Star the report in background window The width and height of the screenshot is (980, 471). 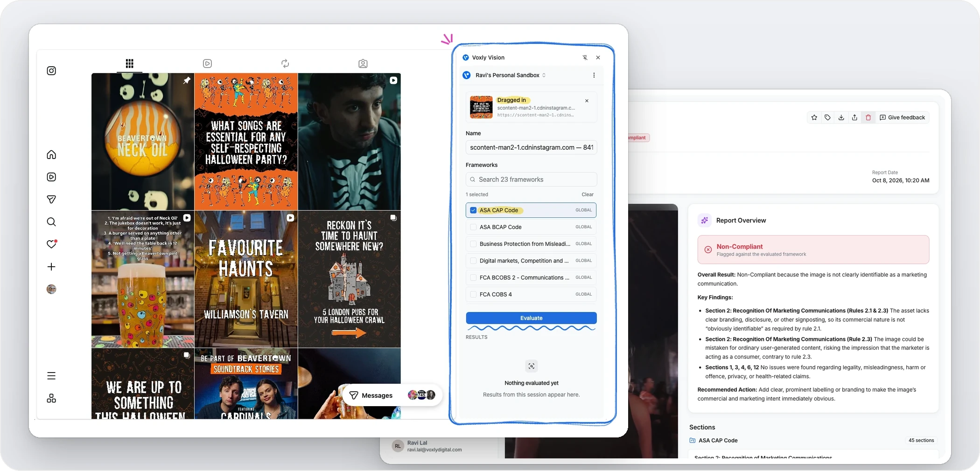click(x=814, y=118)
